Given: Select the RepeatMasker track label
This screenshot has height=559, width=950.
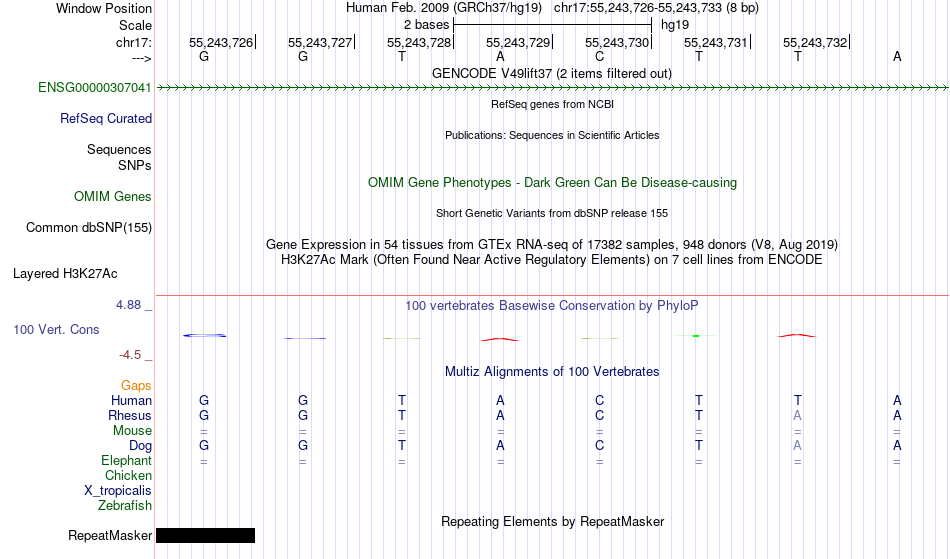Looking at the screenshot, I should point(110,535).
